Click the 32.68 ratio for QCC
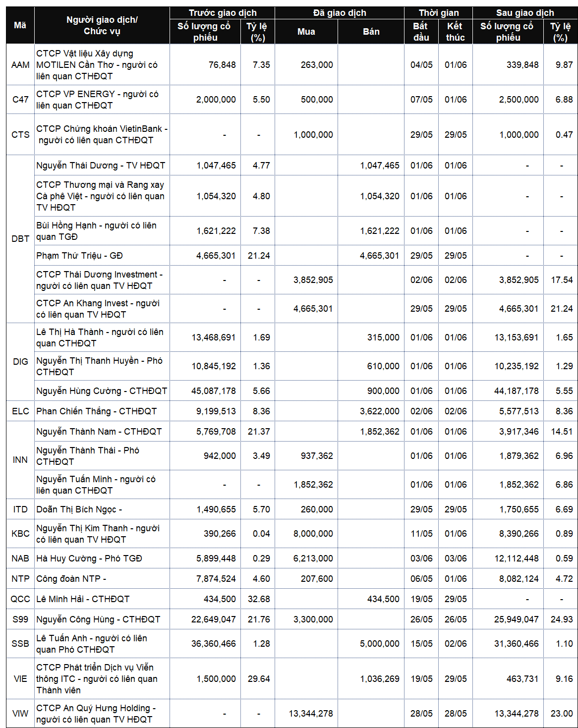The width and height of the screenshot is (578, 728). (x=259, y=599)
